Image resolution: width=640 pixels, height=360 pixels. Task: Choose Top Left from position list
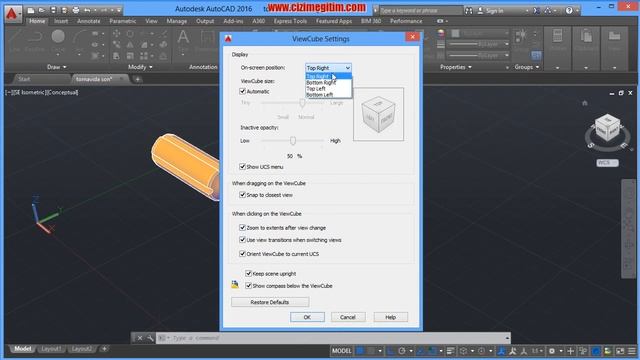(328, 89)
